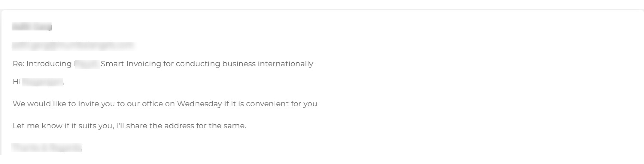Image resolution: width=644 pixels, height=164 pixels.
Task: Click the word "invite" in the body
Action: pos(89,104)
